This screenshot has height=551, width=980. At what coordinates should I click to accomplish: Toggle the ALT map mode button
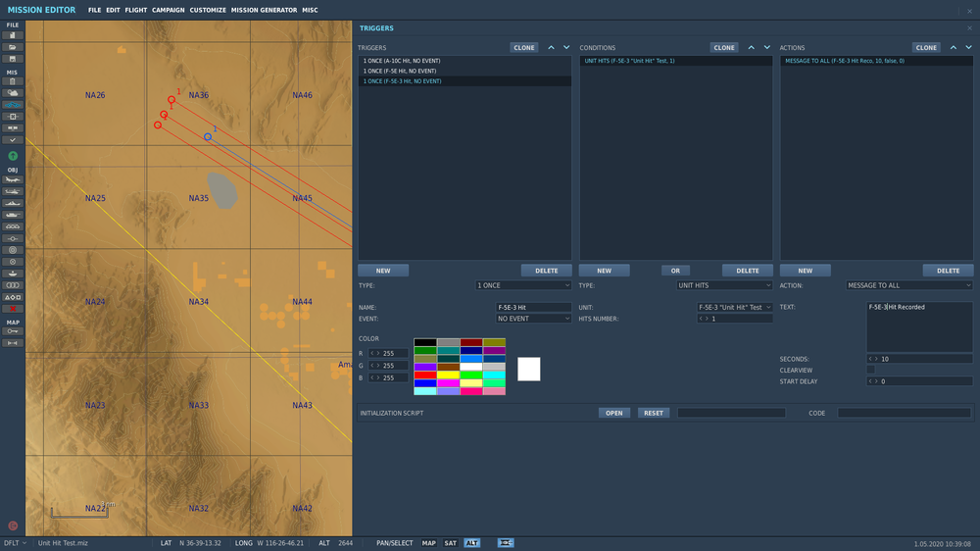[x=472, y=542]
